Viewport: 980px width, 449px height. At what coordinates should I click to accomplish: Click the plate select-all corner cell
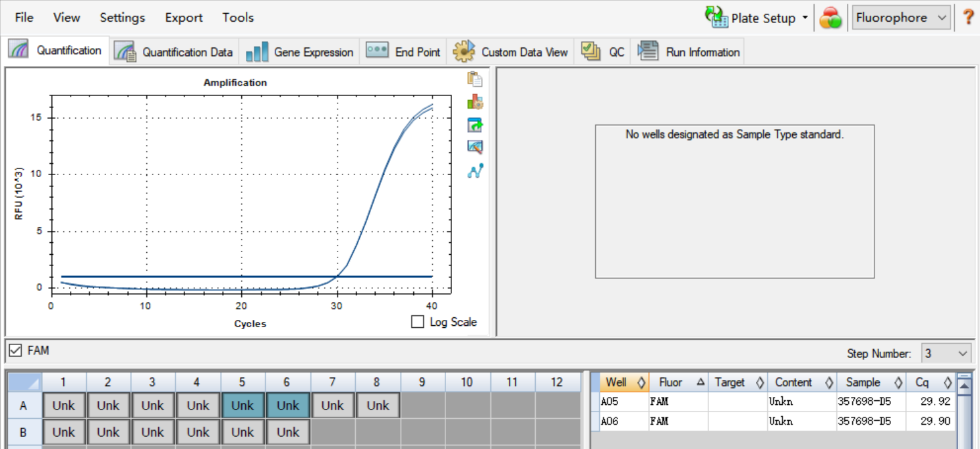tap(24, 382)
